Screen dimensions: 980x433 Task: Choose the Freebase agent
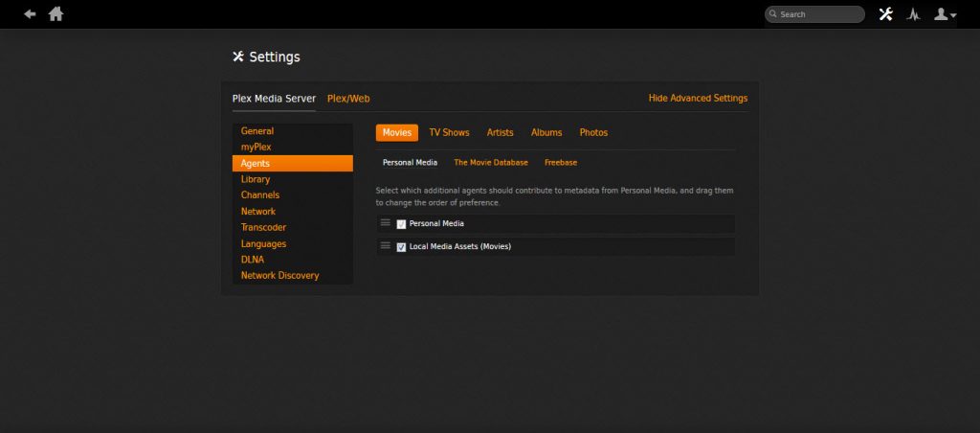[561, 163]
